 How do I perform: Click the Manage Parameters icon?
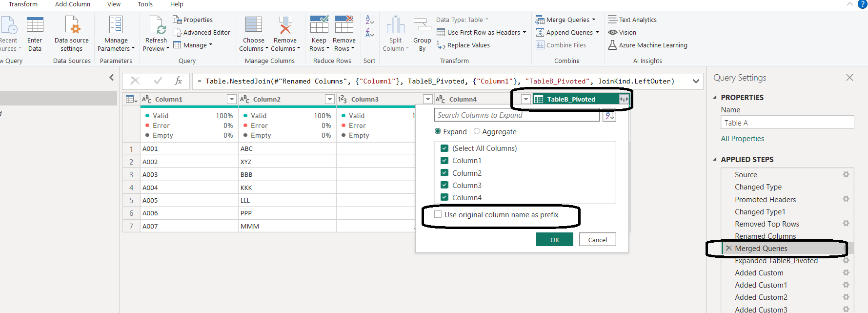[116, 24]
